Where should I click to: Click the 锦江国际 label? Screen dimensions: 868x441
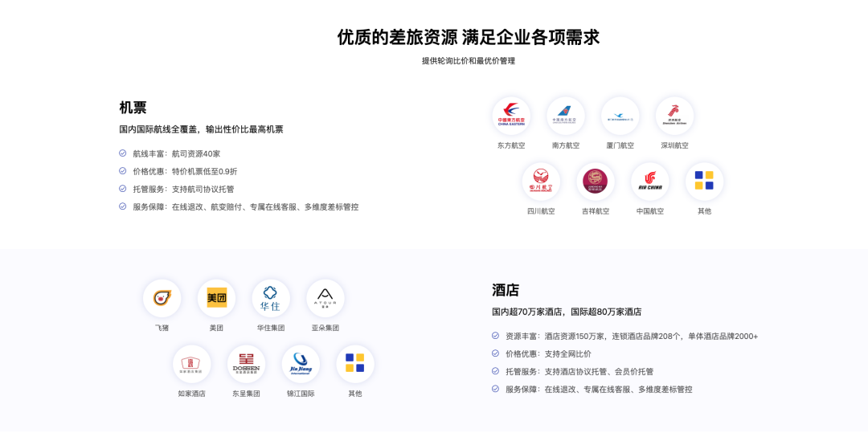click(x=301, y=394)
